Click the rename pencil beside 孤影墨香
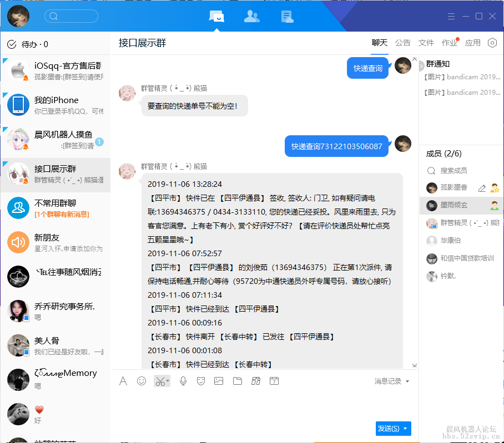504x443 pixels. [x=482, y=187]
